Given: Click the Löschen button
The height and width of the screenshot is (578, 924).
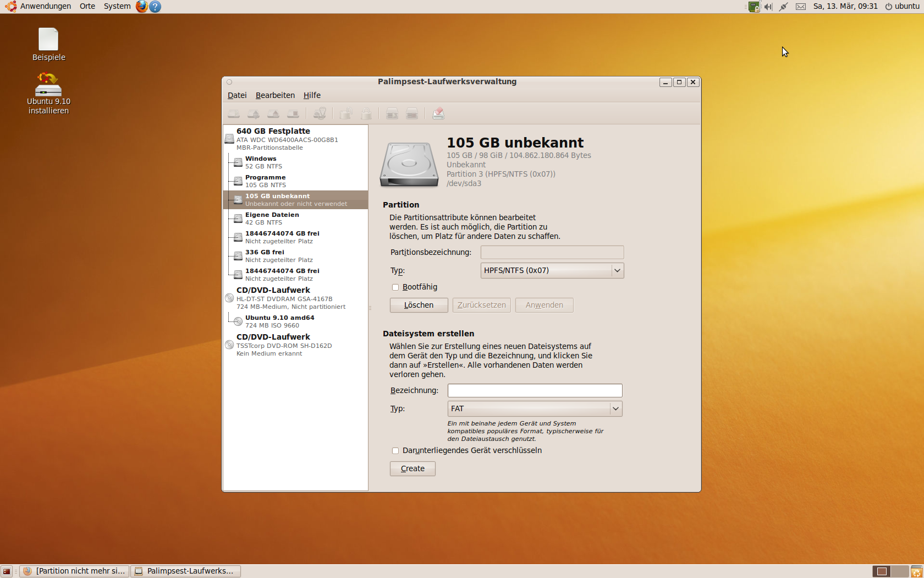Looking at the screenshot, I should pyautogui.click(x=419, y=306).
